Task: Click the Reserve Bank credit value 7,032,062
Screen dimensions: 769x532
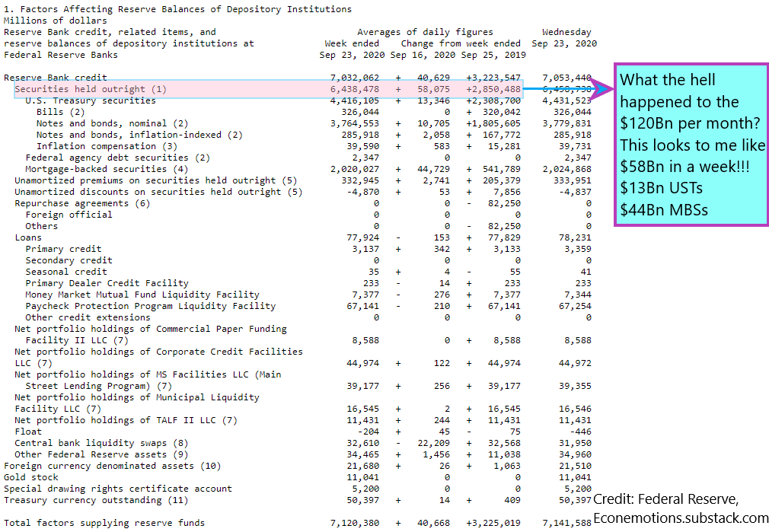Action: tap(355, 78)
